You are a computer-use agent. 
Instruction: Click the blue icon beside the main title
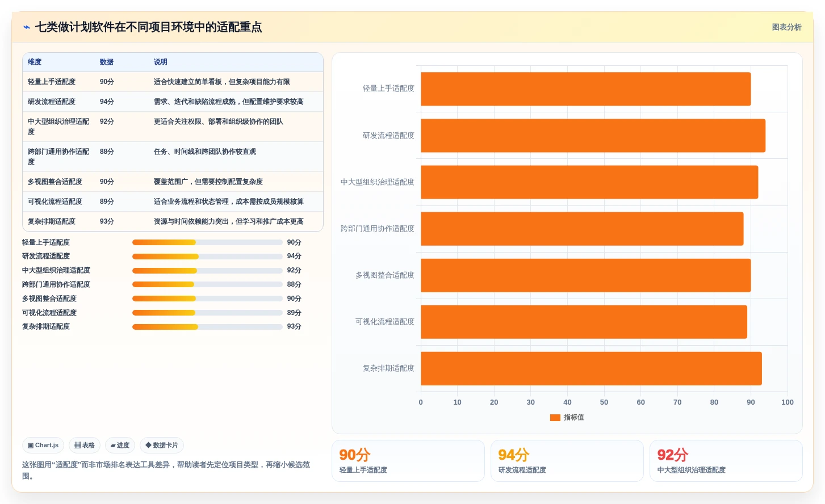point(27,27)
